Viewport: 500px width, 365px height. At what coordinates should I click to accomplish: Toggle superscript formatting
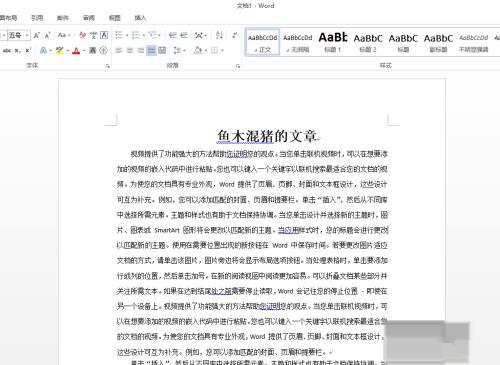point(28,50)
